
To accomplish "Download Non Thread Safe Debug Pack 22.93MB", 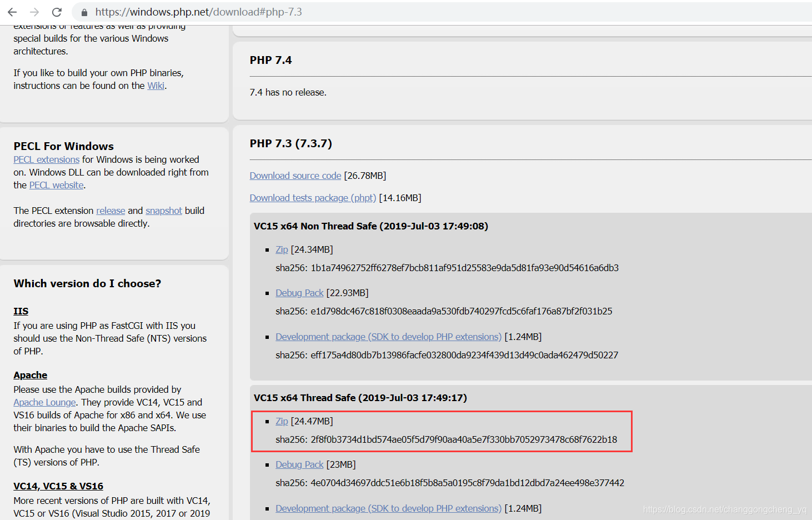I will pos(299,293).
